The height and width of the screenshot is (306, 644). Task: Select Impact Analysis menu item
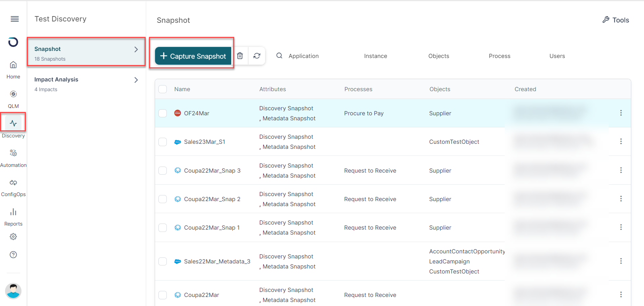click(86, 84)
